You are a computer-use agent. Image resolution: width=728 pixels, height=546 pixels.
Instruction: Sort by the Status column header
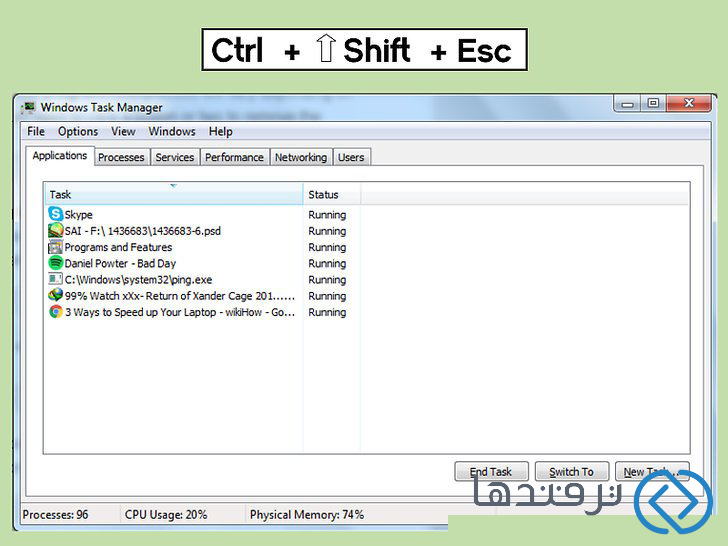pyautogui.click(x=332, y=195)
